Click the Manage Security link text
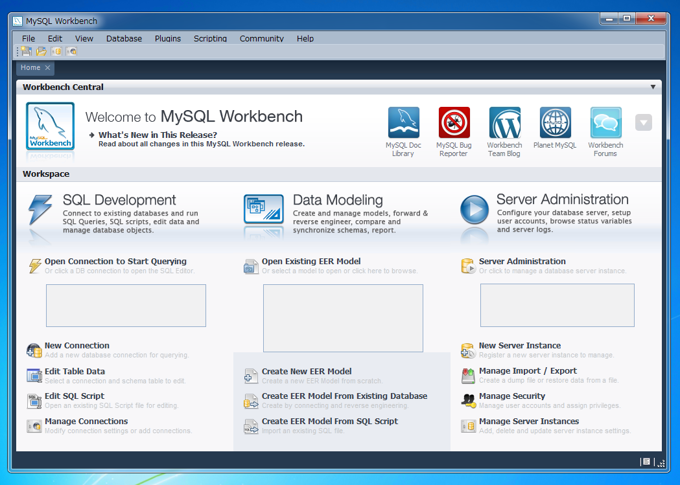The width and height of the screenshot is (680, 485). pos(512,396)
